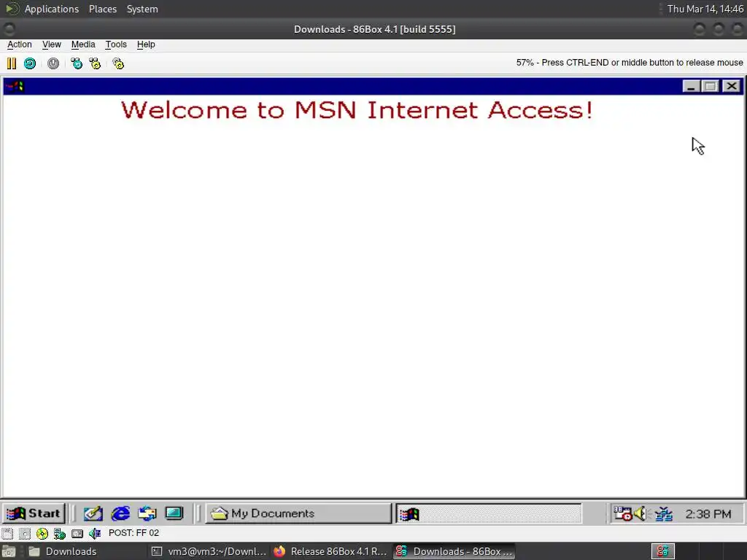Screen dimensions: 747x560
Task: Click the volume speaker tray icon
Action: pyautogui.click(x=641, y=513)
